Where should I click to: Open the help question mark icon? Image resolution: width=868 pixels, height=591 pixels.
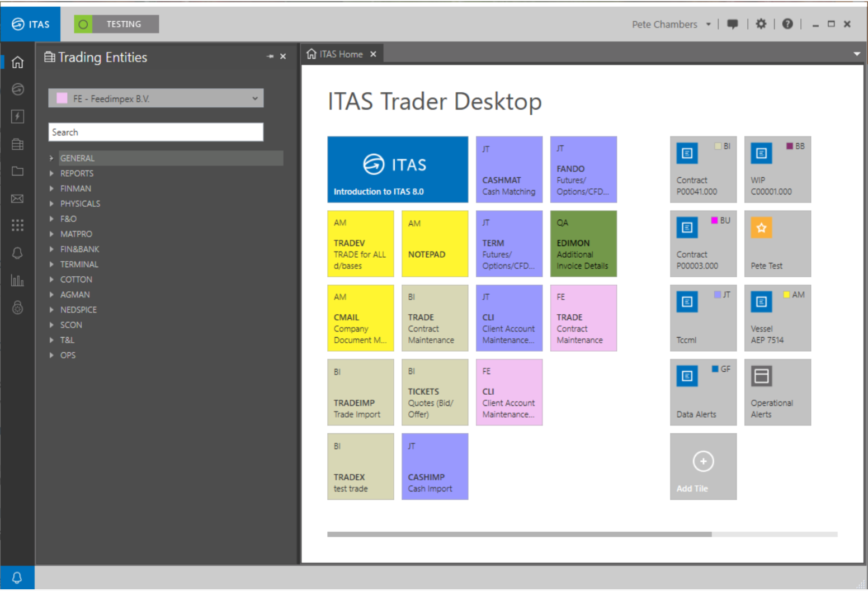pyautogui.click(x=787, y=24)
